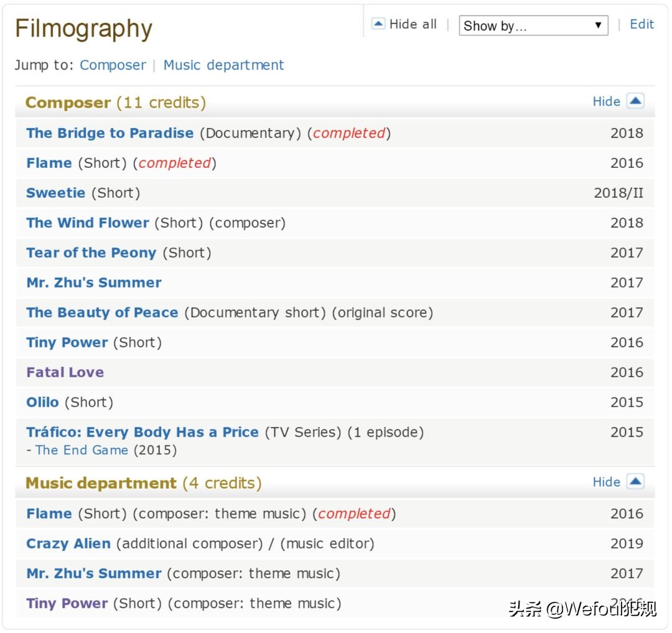Screen dimensions: 672x633
Task: Open Tear of the Peony link
Action: (91, 252)
